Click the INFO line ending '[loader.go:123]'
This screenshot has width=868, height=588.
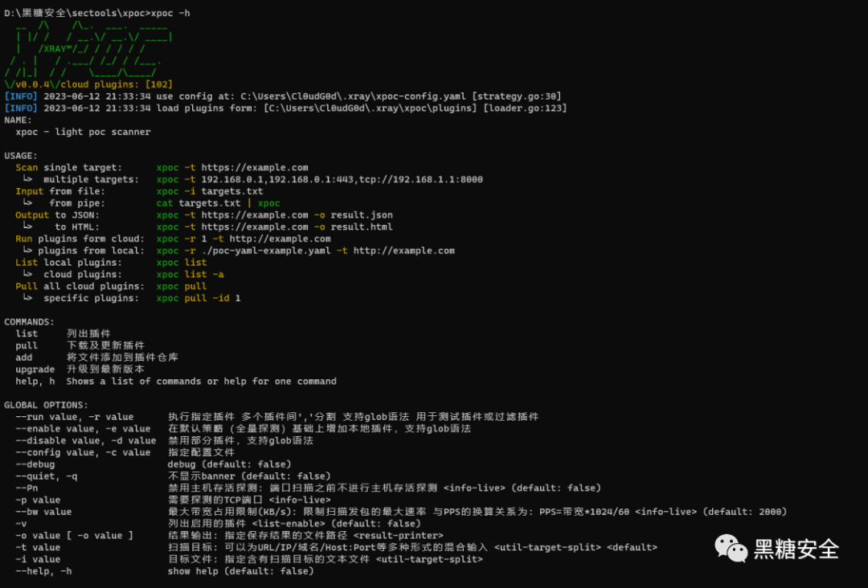coord(285,108)
